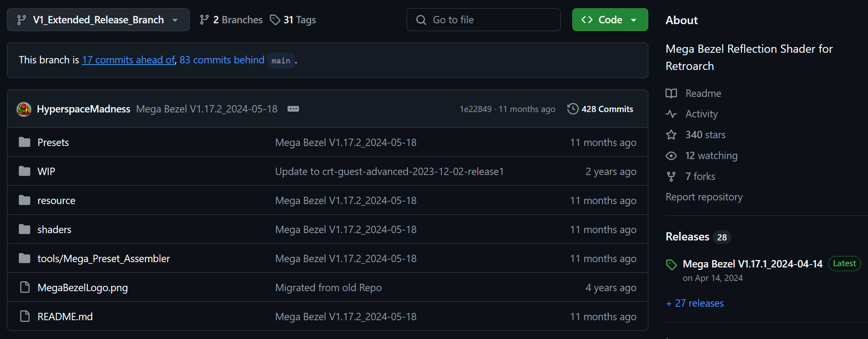Open README.md file
The width and height of the screenshot is (868, 339).
tap(65, 317)
